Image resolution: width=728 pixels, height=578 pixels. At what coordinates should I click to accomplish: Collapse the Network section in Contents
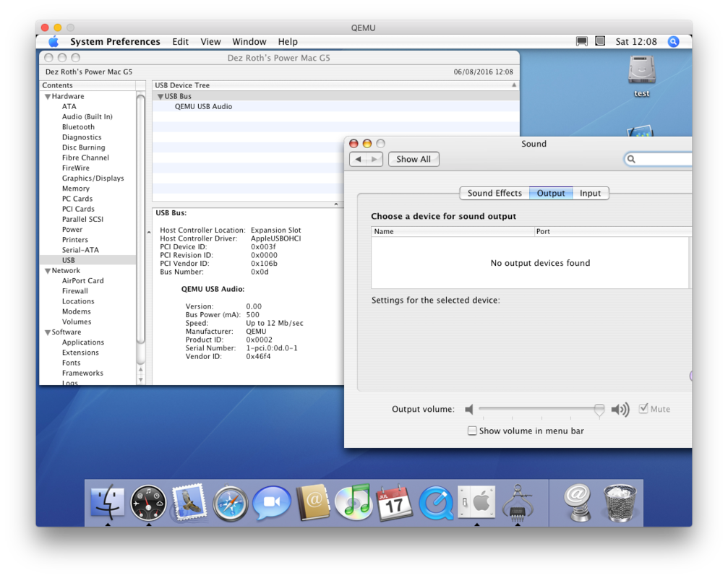(48, 271)
